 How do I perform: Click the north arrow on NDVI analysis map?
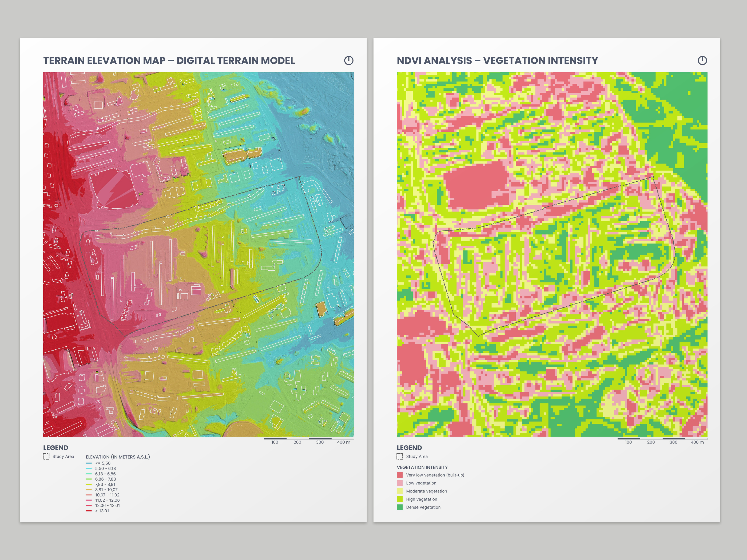pos(702,61)
